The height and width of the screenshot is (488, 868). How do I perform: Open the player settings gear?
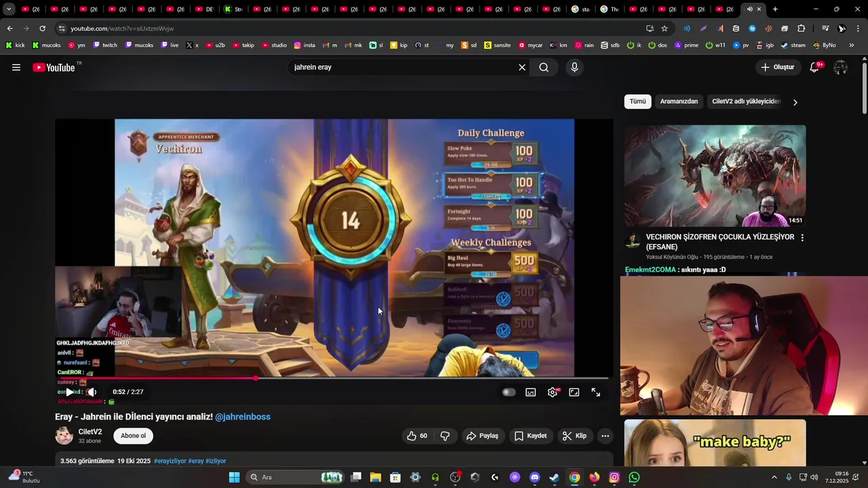point(553,392)
